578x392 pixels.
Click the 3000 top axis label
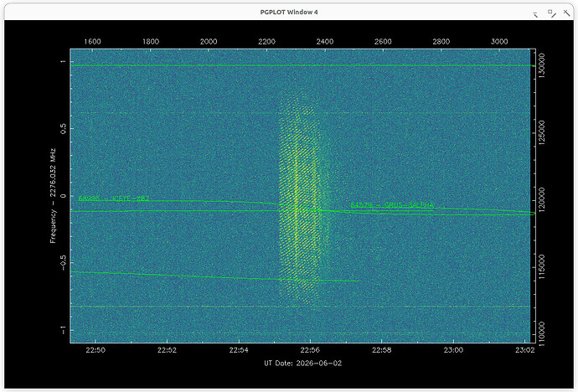pyautogui.click(x=499, y=42)
